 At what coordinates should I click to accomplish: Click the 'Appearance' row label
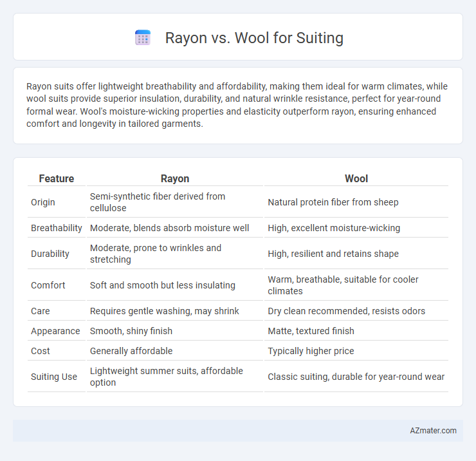tap(57, 331)
